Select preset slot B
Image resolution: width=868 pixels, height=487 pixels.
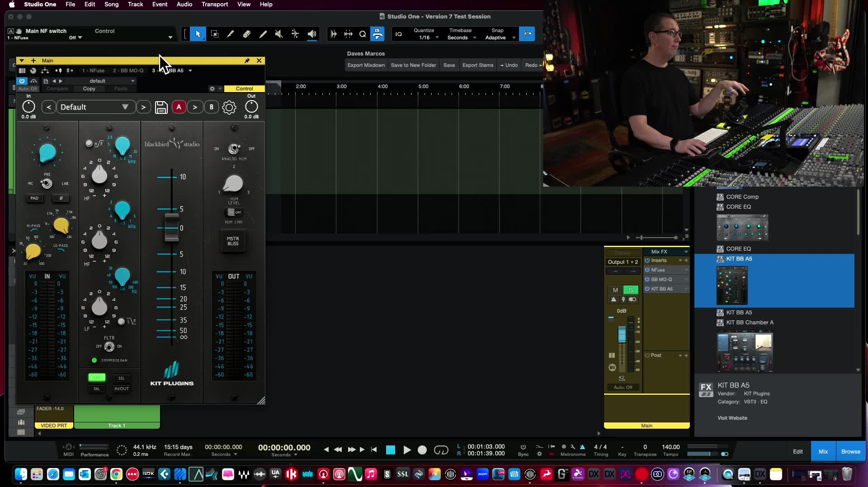coord(211,107)
